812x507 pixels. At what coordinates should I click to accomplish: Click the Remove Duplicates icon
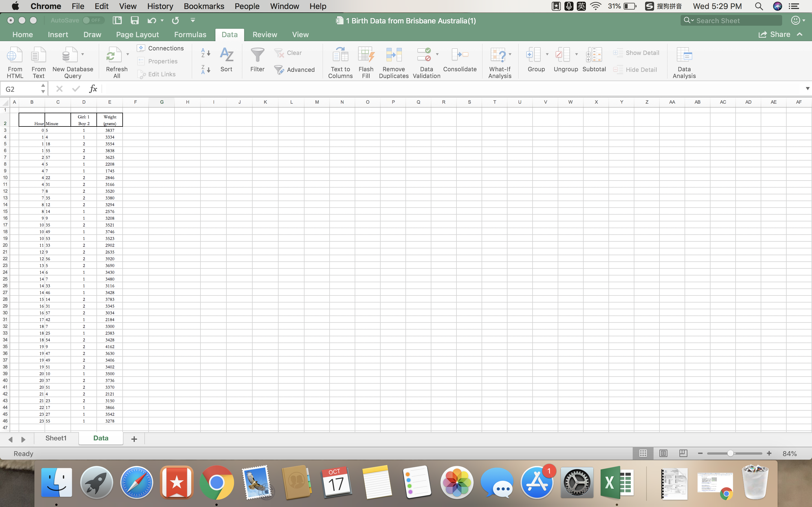coord(394,55)
